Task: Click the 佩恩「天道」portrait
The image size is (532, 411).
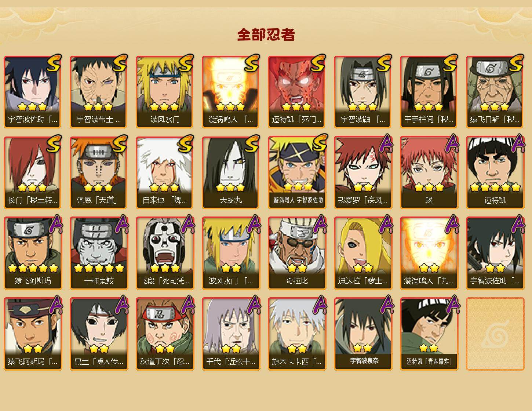Action: point(99,172)
